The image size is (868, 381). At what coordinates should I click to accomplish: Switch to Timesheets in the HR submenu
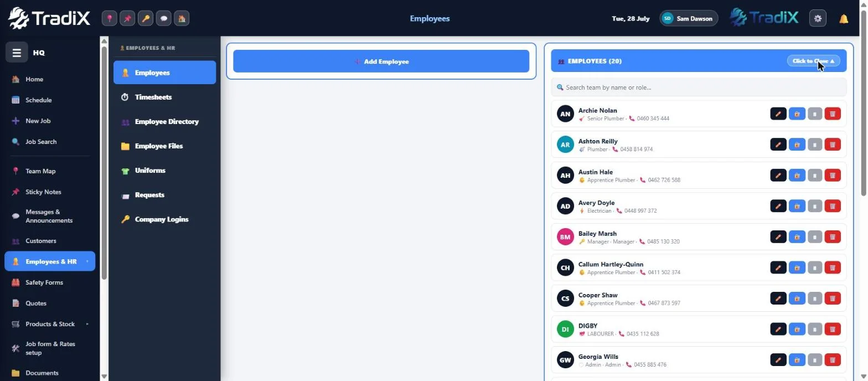pos(164,97)
